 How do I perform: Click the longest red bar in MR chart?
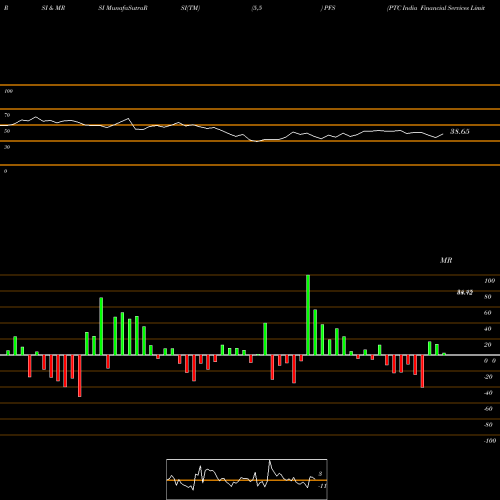[x=79, y=376]
